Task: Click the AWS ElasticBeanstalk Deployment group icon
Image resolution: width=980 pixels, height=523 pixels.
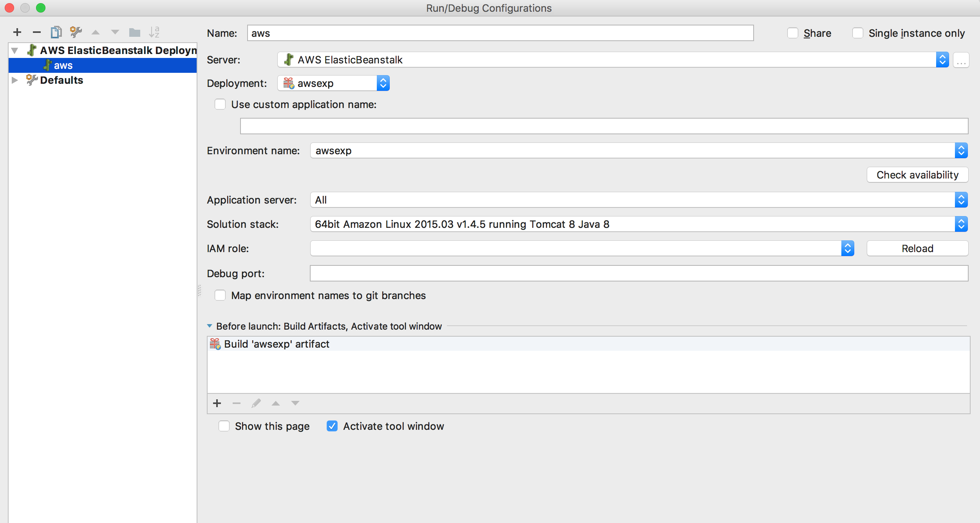Action: [x=32, y=50]
